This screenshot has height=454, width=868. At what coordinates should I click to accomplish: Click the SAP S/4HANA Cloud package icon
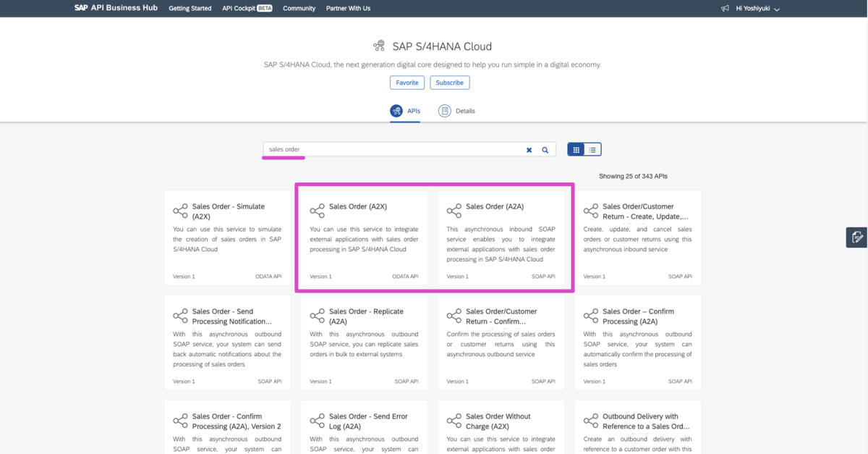point(379,46)
